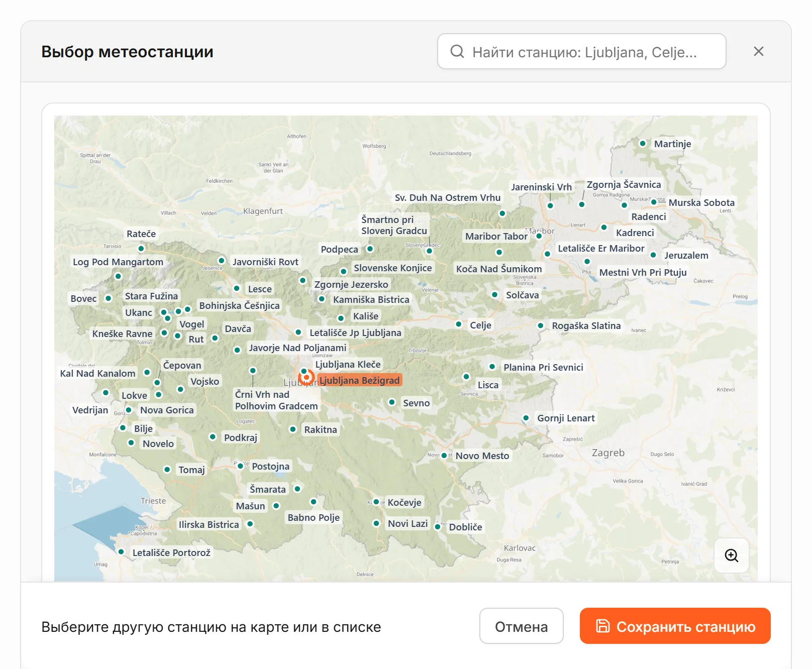Image resolution: width=812 pixels, height=669 pixels.
Task: Select the Javorniški Rovt station marker
Action: [221, 261]
